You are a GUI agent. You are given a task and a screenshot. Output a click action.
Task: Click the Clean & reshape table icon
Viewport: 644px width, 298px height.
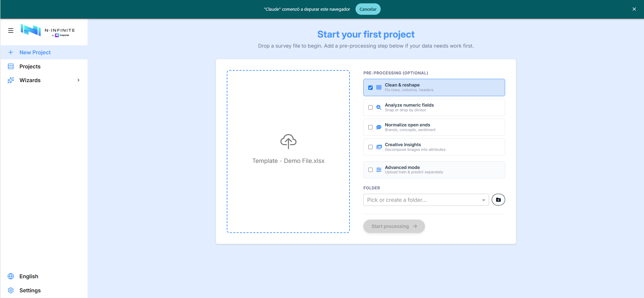pyautogui.click(x=379, y=87)
